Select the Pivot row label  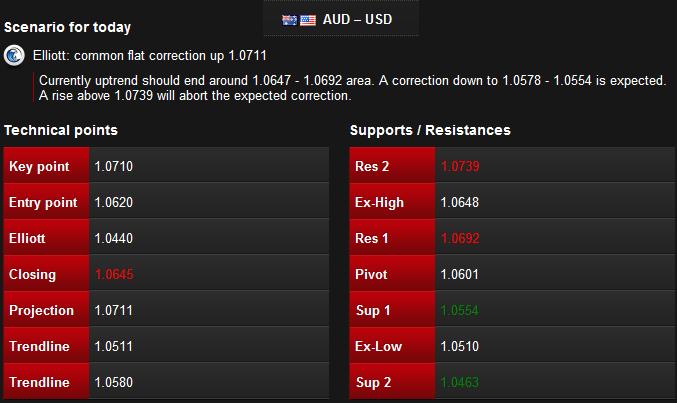(371, 274)
